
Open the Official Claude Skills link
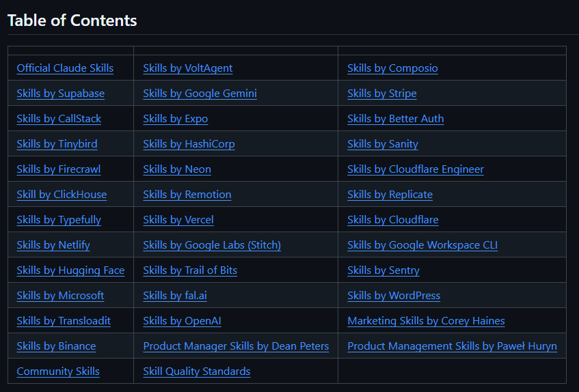pyautogui.click(x=65, y=68)
